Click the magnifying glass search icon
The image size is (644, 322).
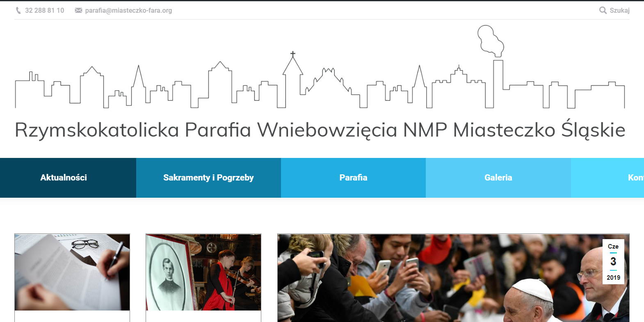coord(603,10)
